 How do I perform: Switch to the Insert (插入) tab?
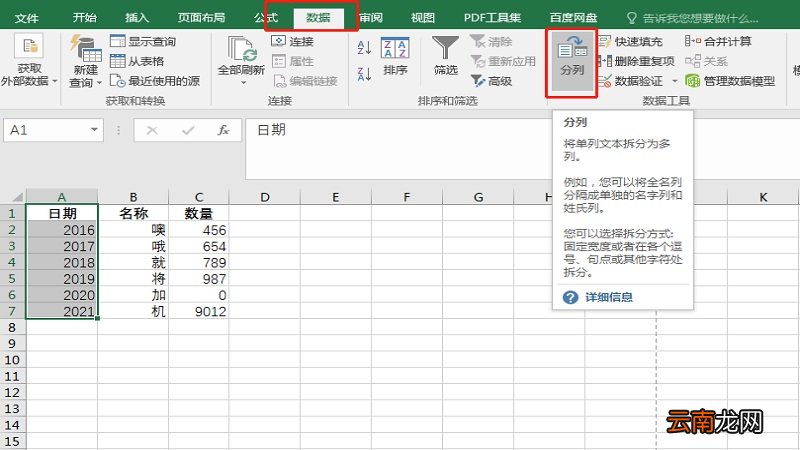pyautogui.click(x=137, y=18)
